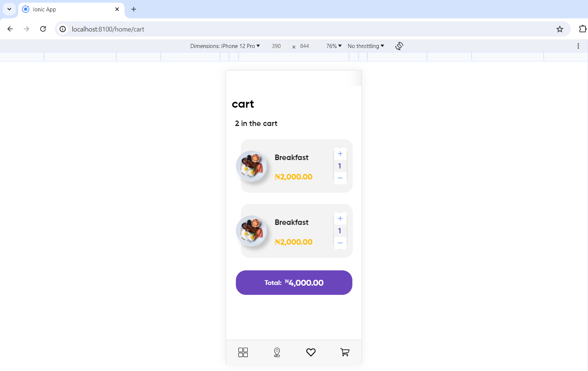Open a new browser tab
Image resolution: width=588 pixels, height=371 pixels.
[x=134, y=9]
